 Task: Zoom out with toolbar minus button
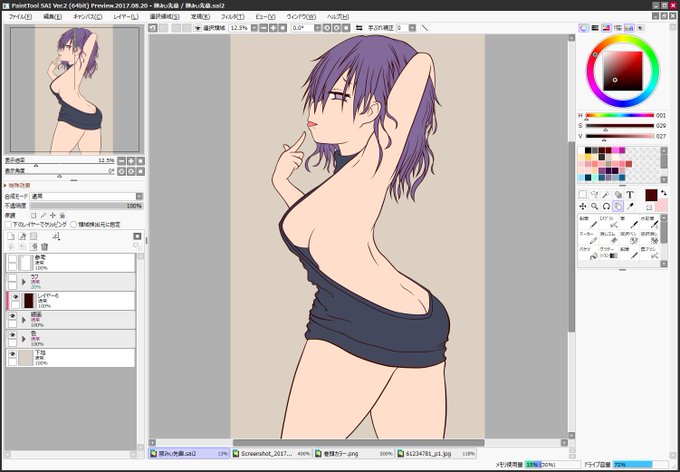pos(263,28)
